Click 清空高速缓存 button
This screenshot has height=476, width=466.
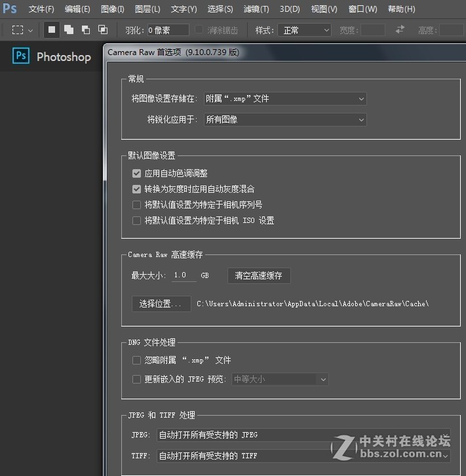click(259, 275)
